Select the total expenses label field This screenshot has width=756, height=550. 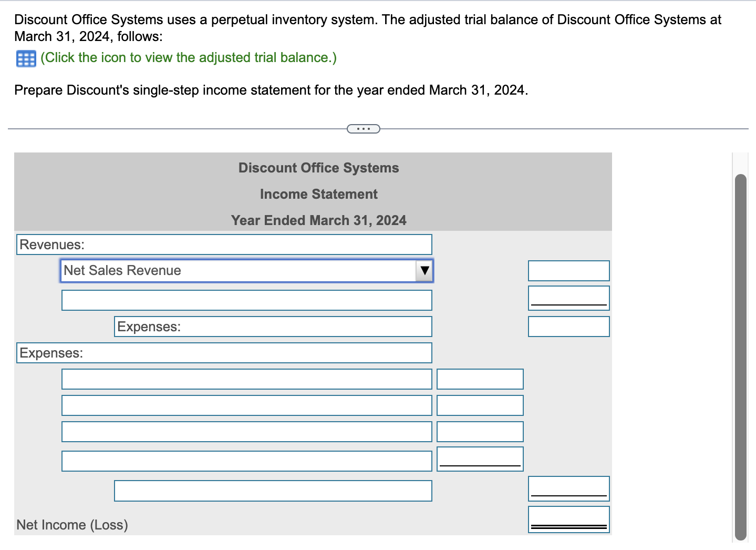pos(273,491)
